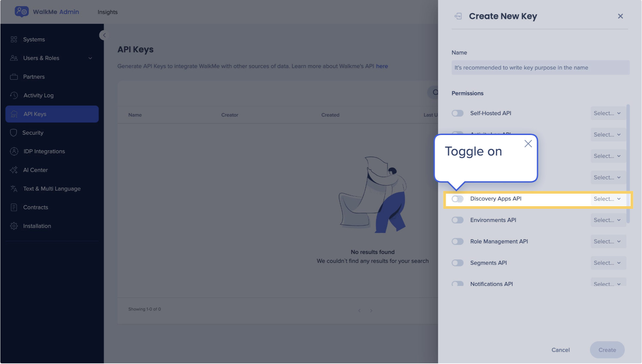The image size is (642, 364).
Task: Sort the table by Name column
Action: tap(135, 115)
